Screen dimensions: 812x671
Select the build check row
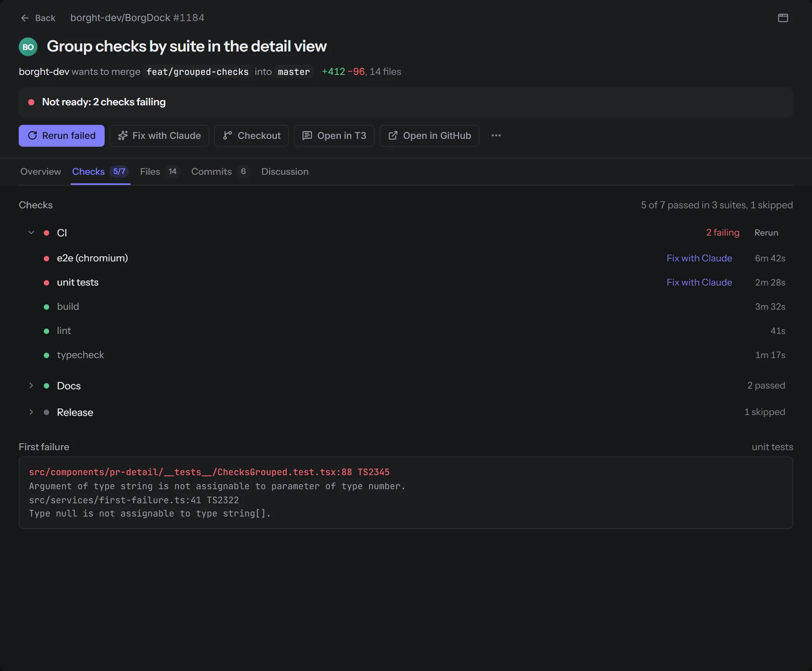tap(406, 307)
